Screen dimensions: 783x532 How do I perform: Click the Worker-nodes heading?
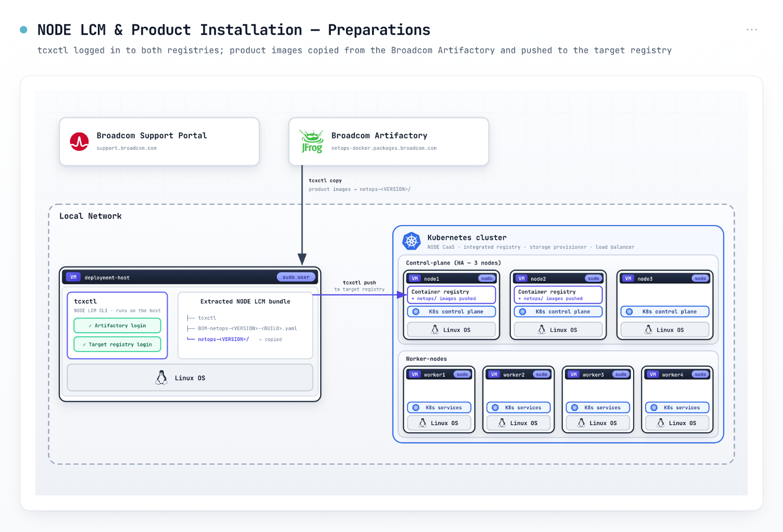point(426,358)
